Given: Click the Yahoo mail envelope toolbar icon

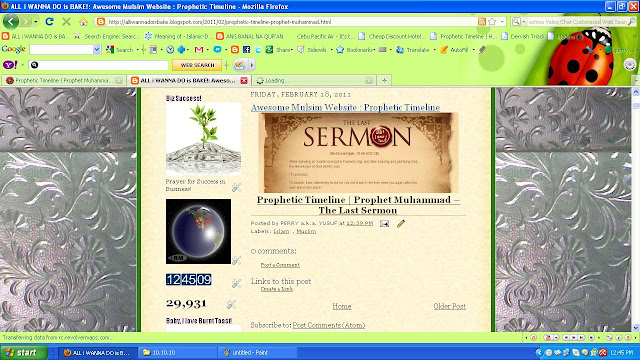Looking at the screenshot, I should [x=240, y=65].
